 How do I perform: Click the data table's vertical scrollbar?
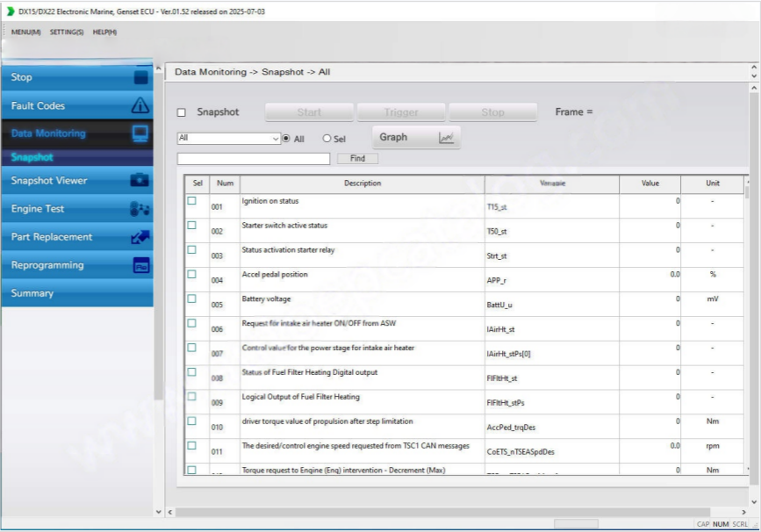(x=747, y=325)
